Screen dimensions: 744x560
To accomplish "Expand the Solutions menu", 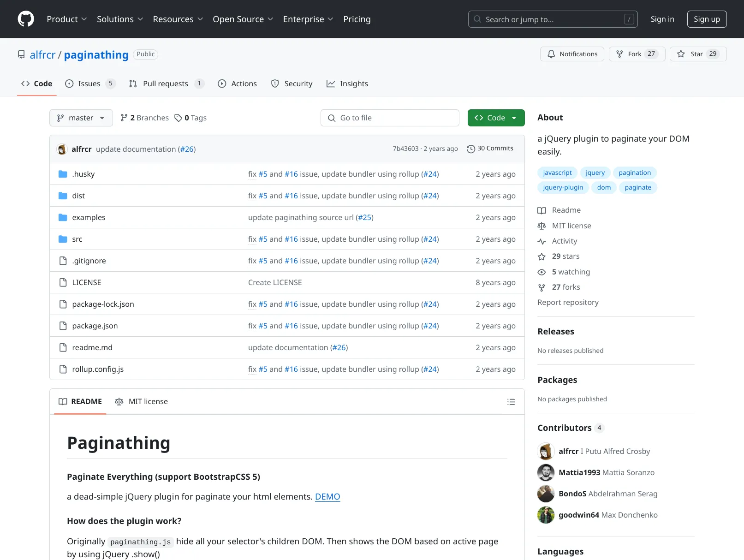I will coord(120,19).
